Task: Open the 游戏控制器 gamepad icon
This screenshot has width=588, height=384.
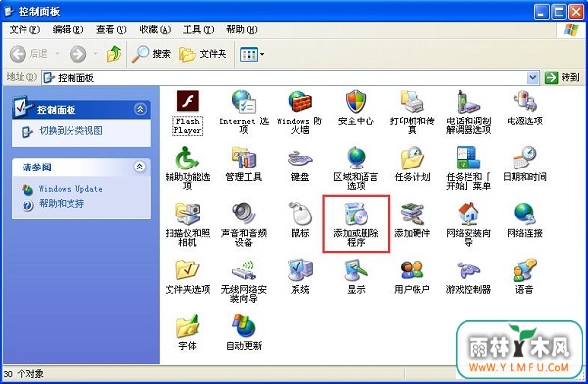Action: pyautogui.click(x=468, y=270)
